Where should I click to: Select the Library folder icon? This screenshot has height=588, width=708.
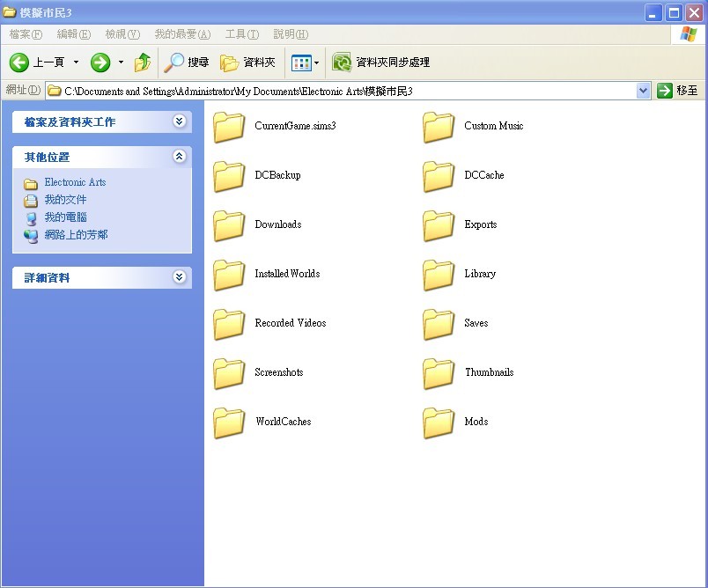pyautogui.click(x=439, y=275)
